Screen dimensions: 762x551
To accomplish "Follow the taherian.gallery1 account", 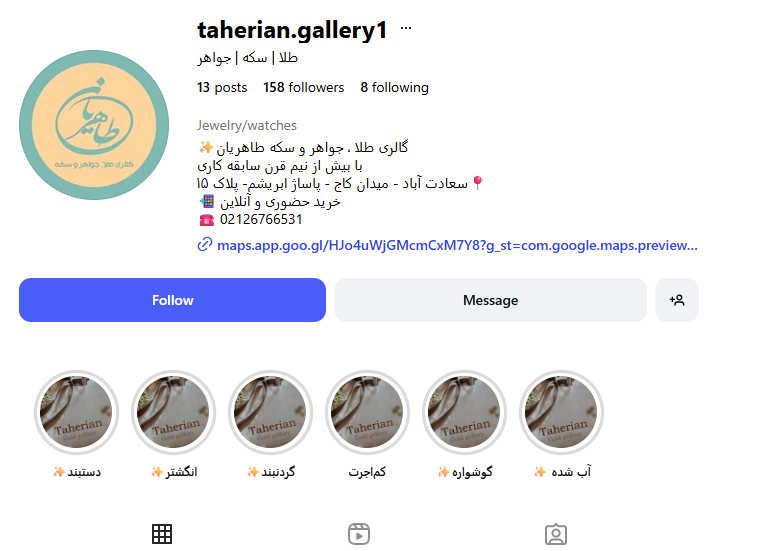I will tap(173, 300).
